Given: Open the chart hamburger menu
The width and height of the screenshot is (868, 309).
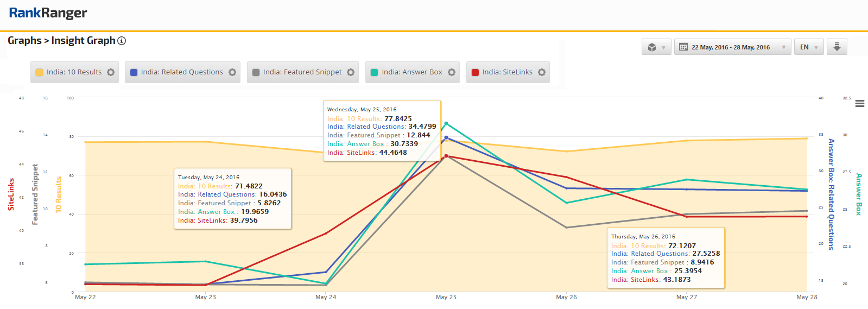Looking at the screenshot, I should (x=860, y=104).
